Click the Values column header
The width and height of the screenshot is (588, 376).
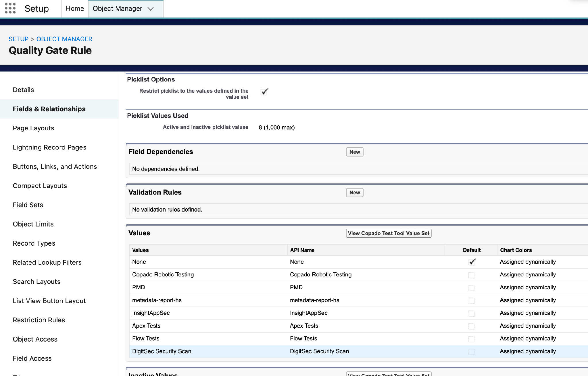(140, 250)
